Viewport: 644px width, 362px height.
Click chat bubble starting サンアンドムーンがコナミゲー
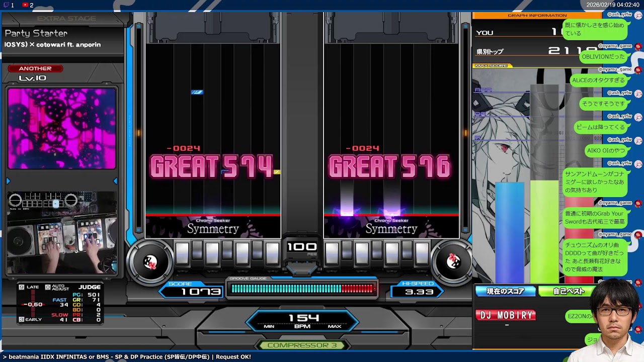point(595,182)
